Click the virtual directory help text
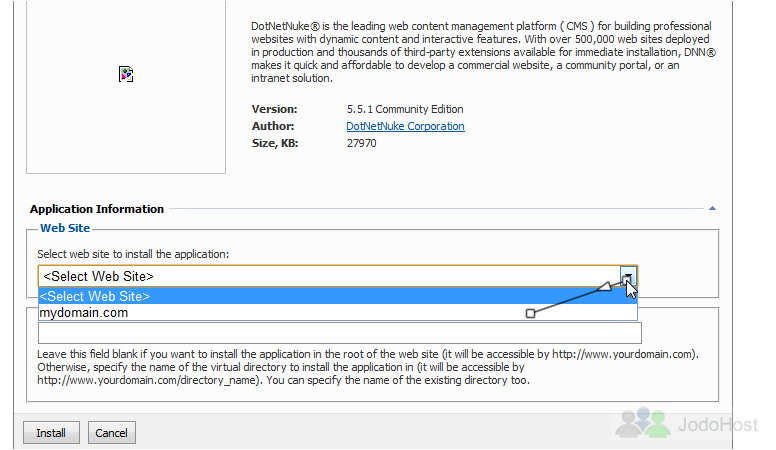Screen dimensions: 776x450 tap(368, 367)
